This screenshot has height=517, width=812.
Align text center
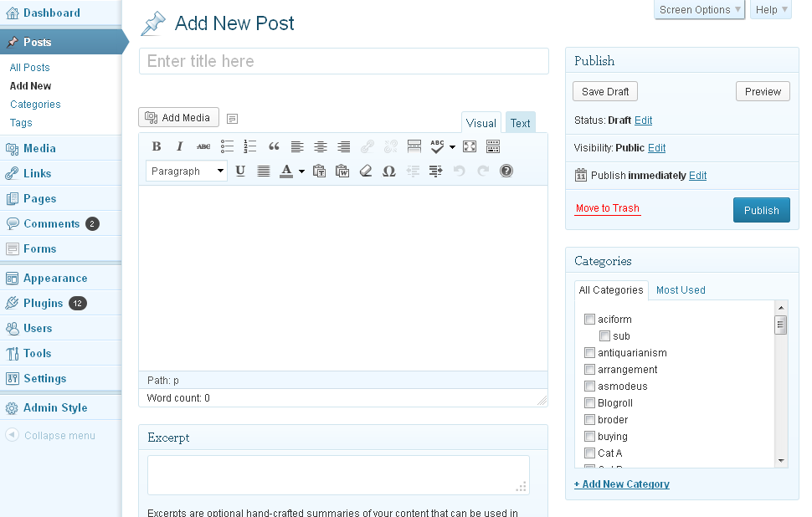321,146
